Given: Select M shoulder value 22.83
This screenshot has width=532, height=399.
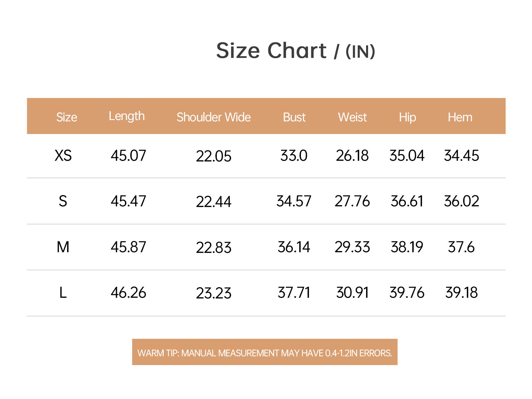Looking at the screenshot, I should (213, 248).
